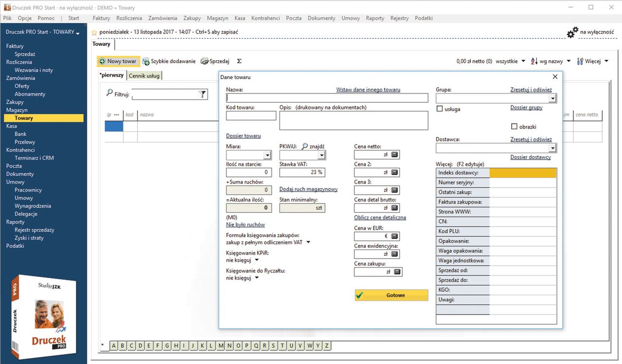Image resolution: width=622 pixels, height=364 pixels.
Task: Click the gears icon next to 'na wyłączność'
Action: 573,33
